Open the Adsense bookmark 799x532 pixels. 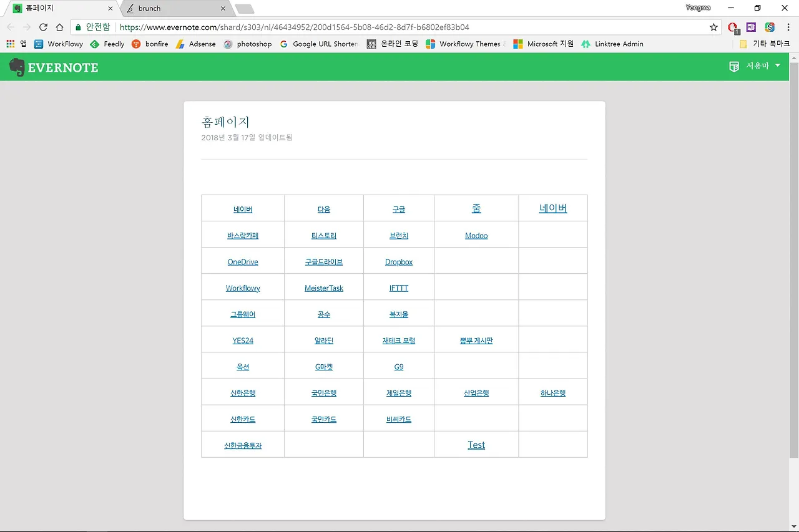[195, 44]
